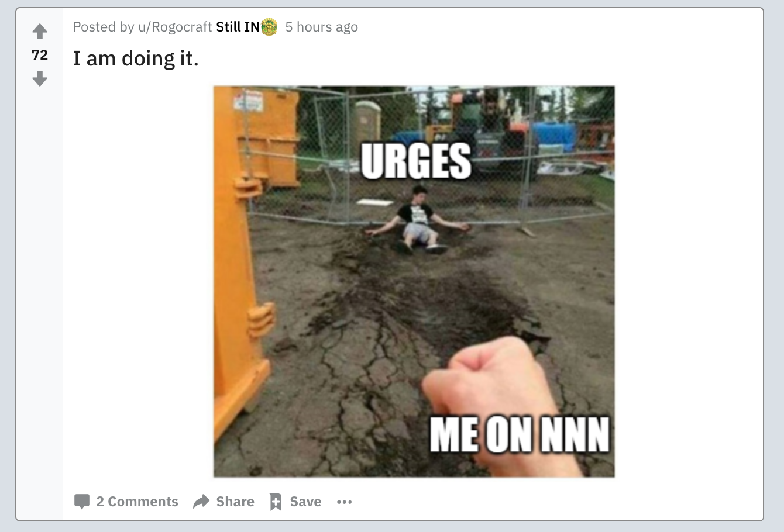
Task: Click the speech bubble comments icon
Action: (x=82, y=502)
